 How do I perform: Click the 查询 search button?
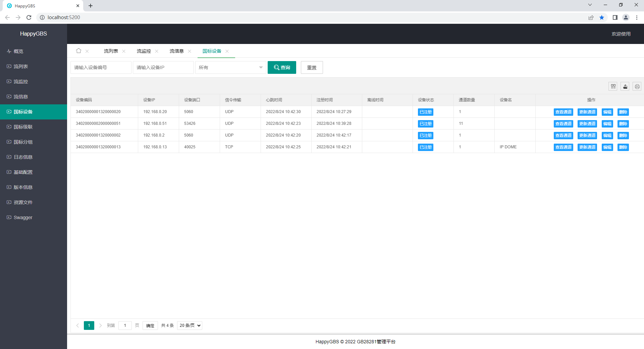(282, 67)
